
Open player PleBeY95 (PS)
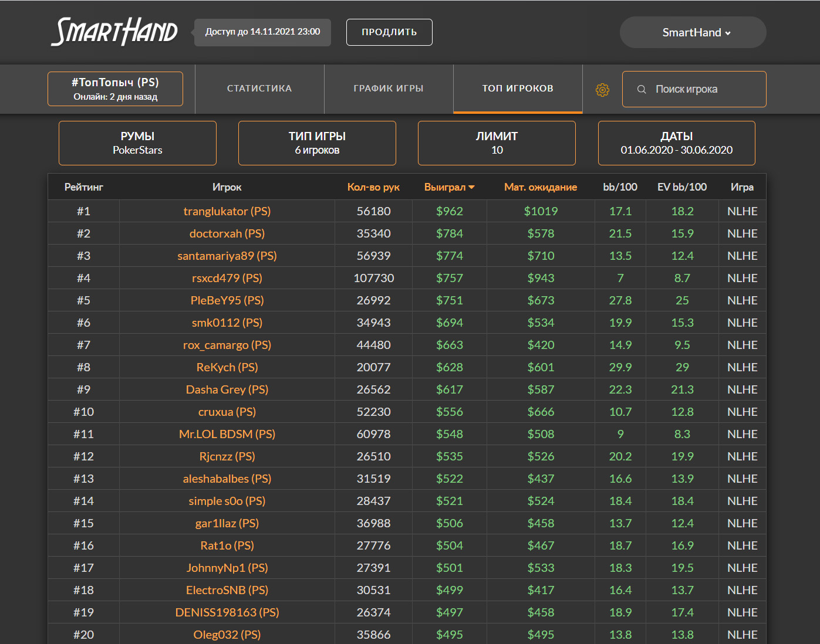pyautogui.click(x=227, y=300)
